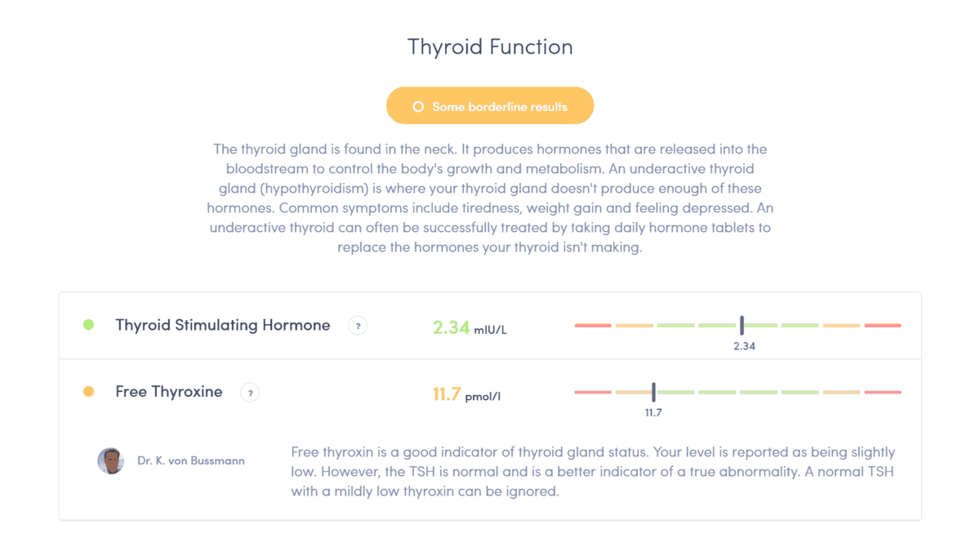Click the circle icon in borderline results badge
This screenshot has width=980, height=547.
418,106
